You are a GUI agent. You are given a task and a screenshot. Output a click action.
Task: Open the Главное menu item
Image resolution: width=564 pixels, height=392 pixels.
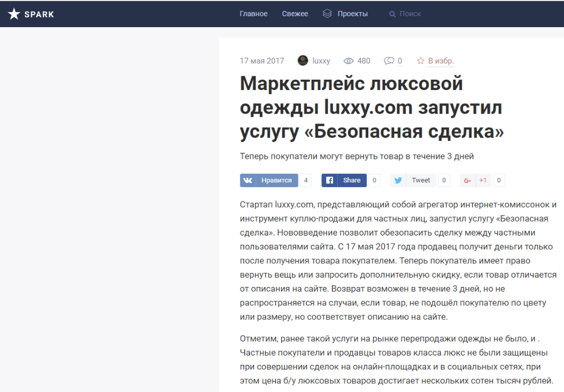coord(253,14)
